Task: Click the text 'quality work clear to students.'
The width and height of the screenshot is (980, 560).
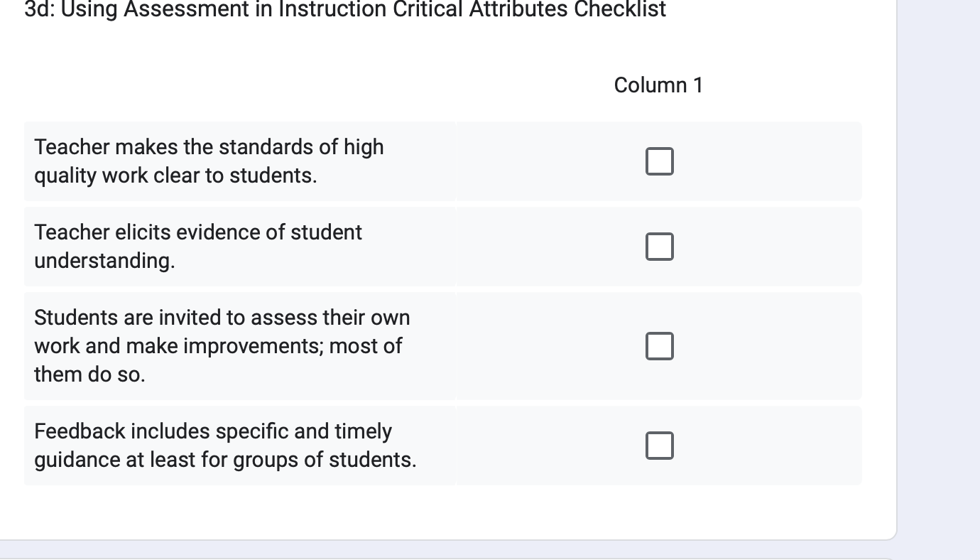Action: click(x=175, y=176)
